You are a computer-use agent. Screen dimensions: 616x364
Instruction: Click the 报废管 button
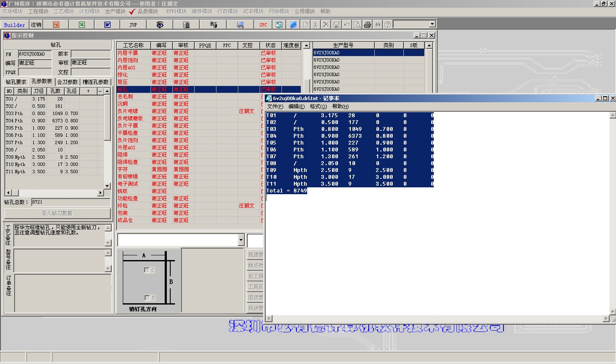click(255, 255)
